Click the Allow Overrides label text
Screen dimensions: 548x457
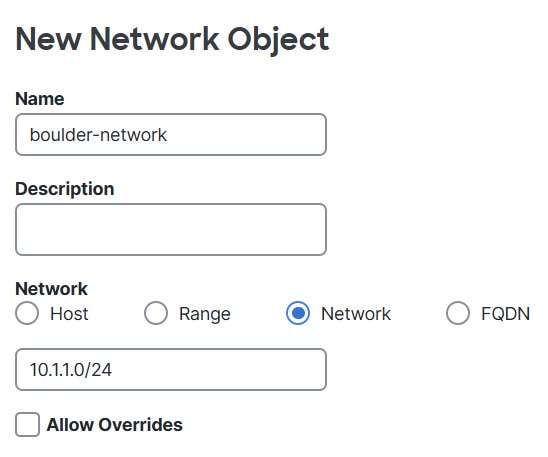[x=115, y=425]
